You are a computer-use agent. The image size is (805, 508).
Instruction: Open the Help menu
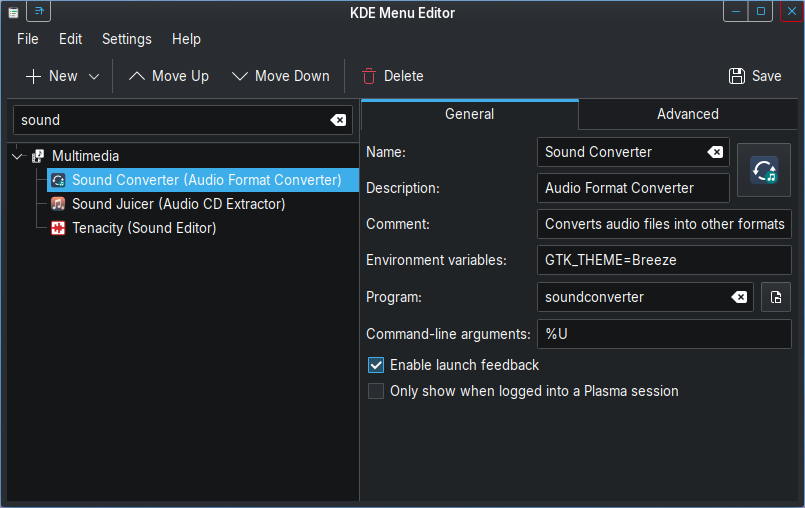pyautogui.click(x=186, y=39)
